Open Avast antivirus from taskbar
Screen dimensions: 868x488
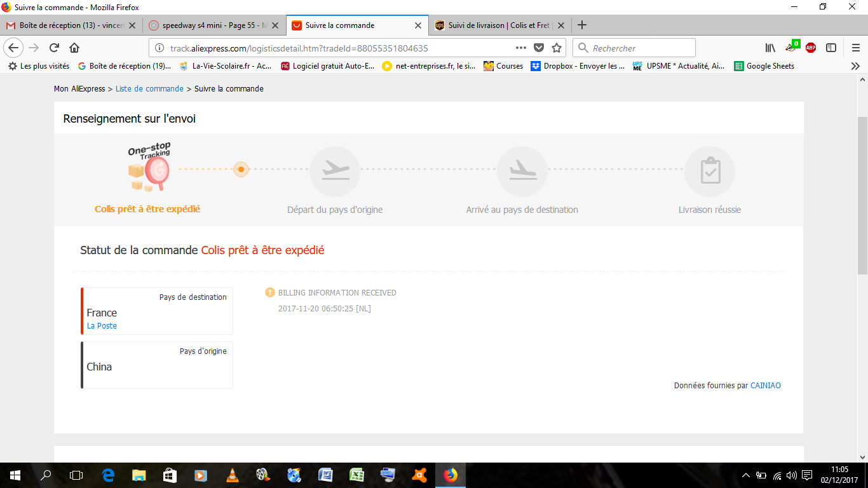pos(419,475)
